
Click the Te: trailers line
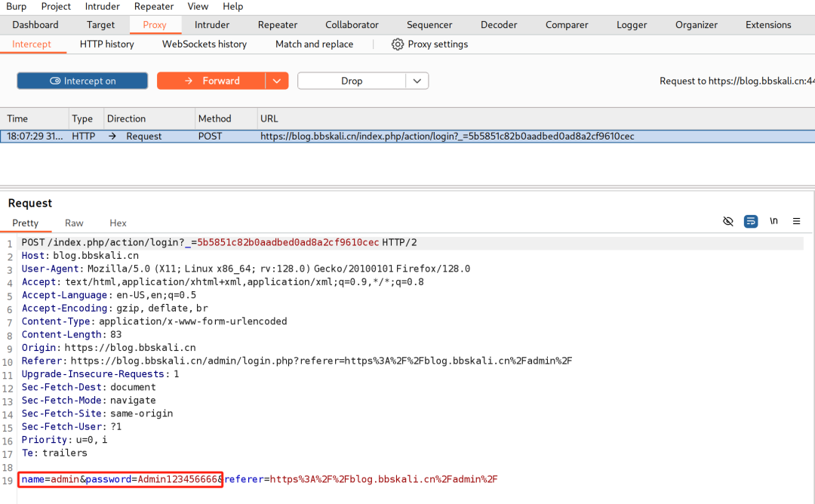tap(54, 453)
